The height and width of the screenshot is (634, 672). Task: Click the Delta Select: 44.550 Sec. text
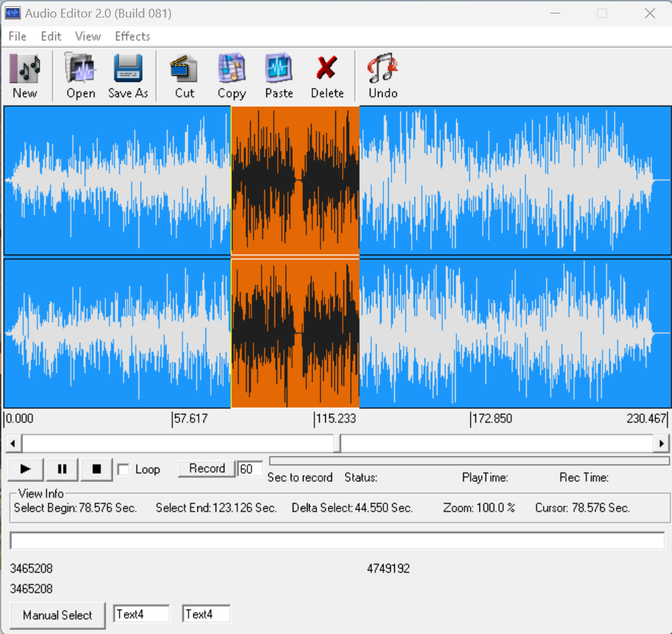coord(352,508)
